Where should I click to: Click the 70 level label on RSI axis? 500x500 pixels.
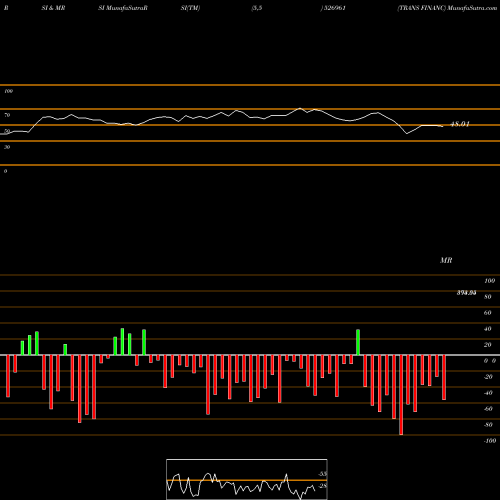coord(7,115)
